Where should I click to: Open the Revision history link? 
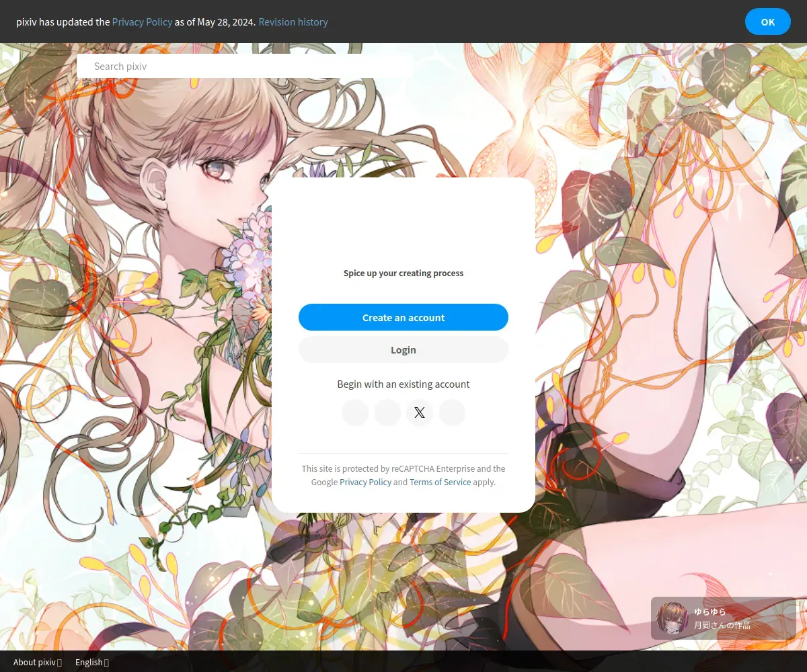pyautogui.click(x=293, y=22)
